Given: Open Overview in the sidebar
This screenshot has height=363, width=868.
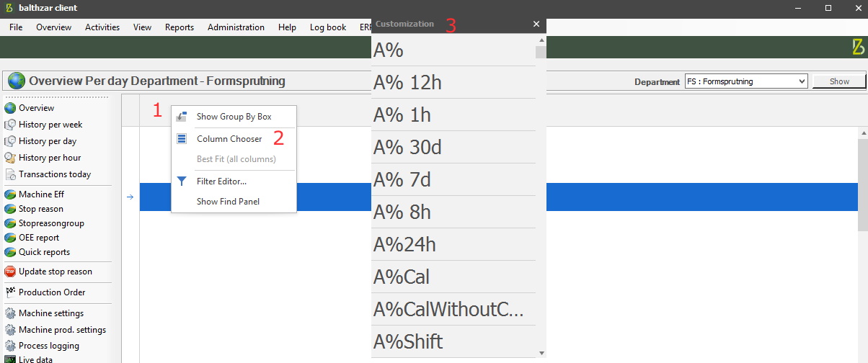Looking at the screenshot, I should 36,108.
